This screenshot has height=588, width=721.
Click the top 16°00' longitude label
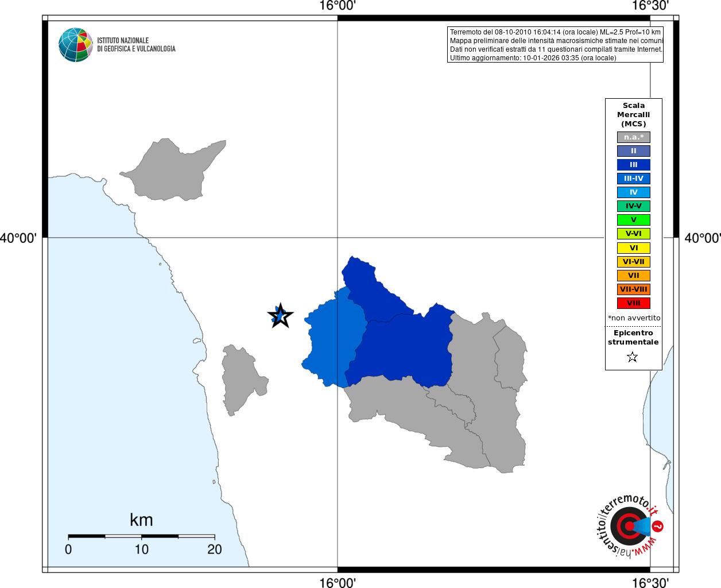pos(338,6)
